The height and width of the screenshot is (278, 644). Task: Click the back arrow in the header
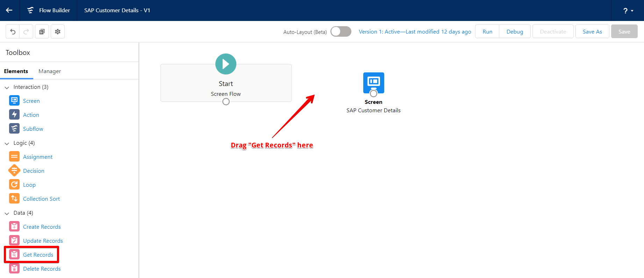pyautogui.click(x=9, y=10)
